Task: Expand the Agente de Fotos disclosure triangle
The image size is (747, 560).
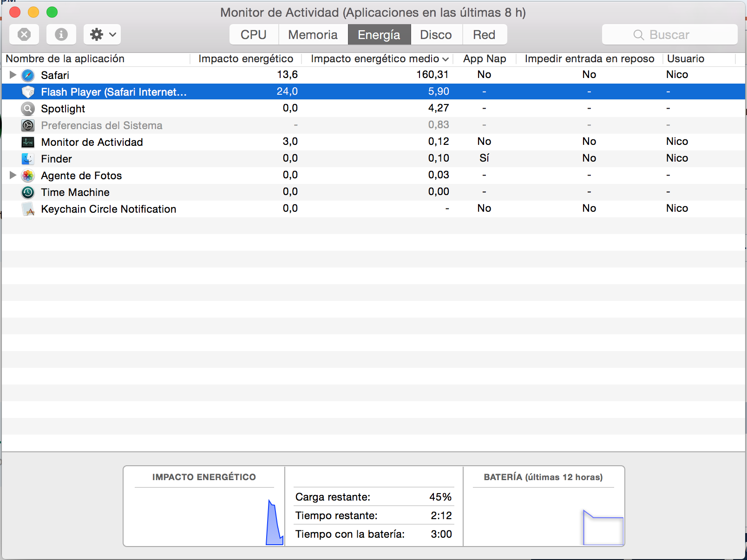Action: pyautogui.click(x=13, y=175)
